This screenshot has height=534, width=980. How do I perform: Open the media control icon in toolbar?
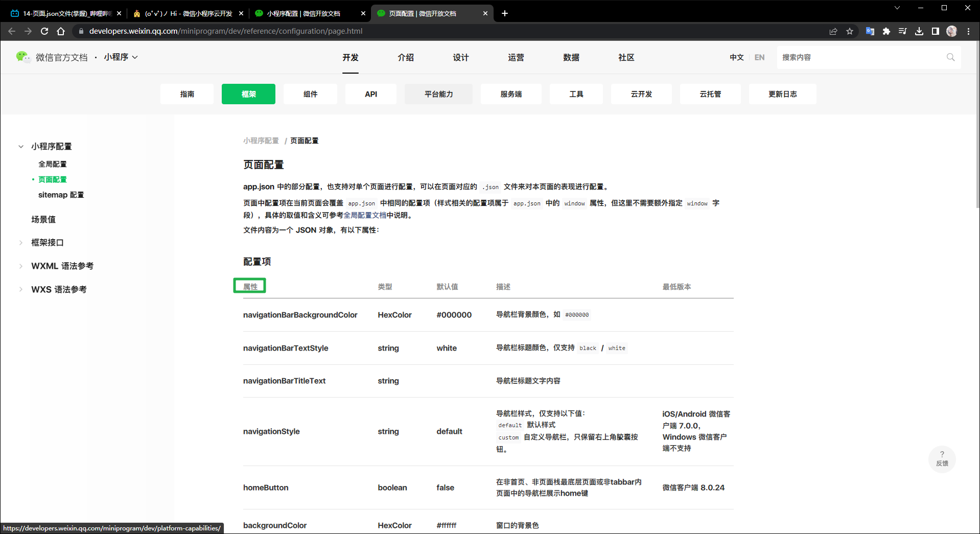(903, 31)
